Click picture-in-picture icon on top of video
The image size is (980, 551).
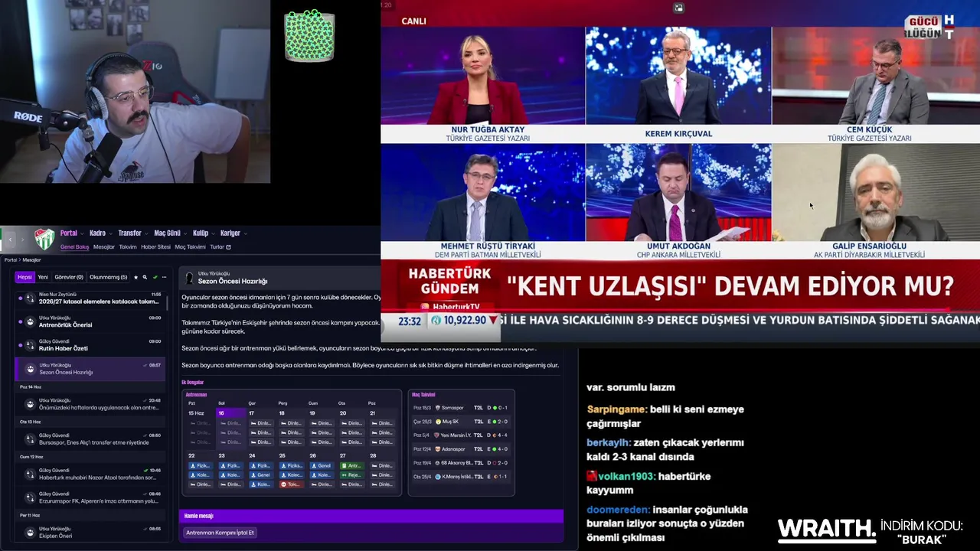(678, 8)
